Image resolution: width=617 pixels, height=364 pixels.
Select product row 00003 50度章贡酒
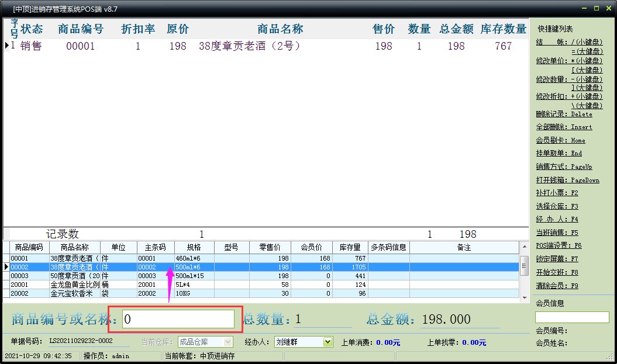tap(261, 276)
